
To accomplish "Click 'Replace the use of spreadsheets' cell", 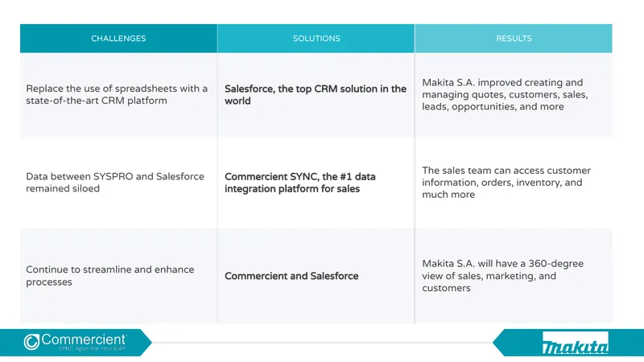I will coord(118,94).
